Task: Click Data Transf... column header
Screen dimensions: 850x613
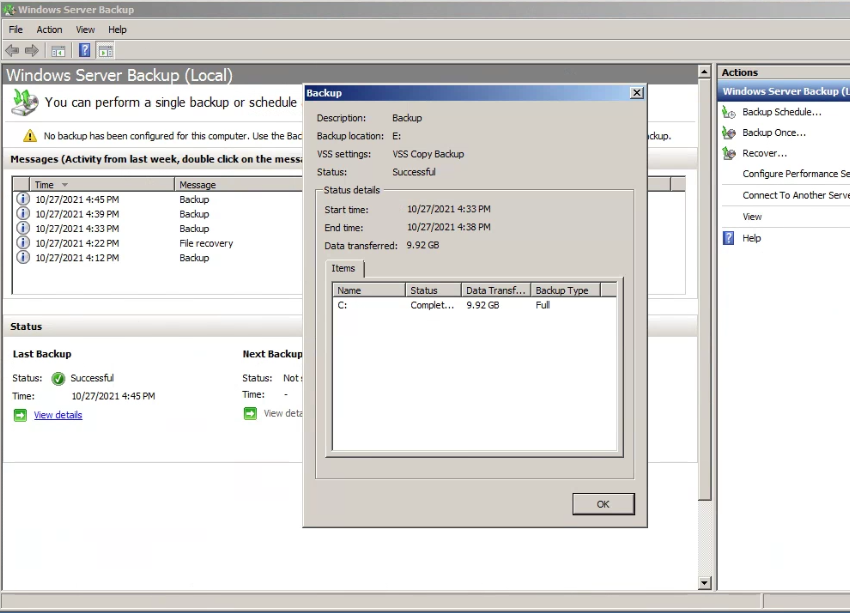Action: pos(495,291)
